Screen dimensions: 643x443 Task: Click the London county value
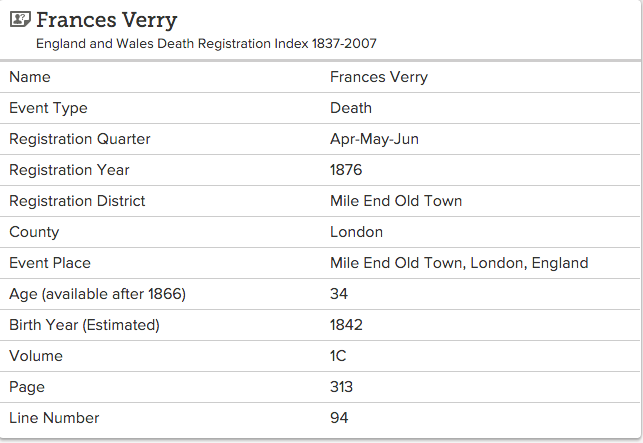356,232
